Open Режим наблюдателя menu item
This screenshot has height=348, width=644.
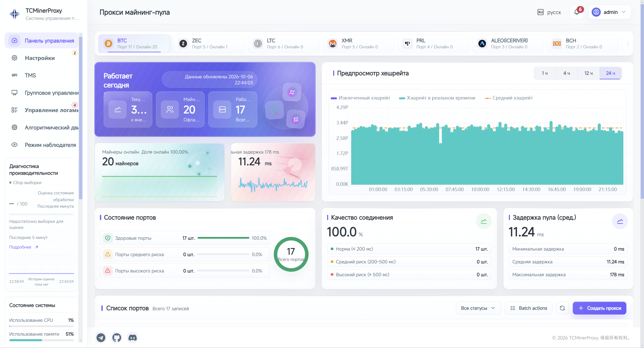coord(42,145)
